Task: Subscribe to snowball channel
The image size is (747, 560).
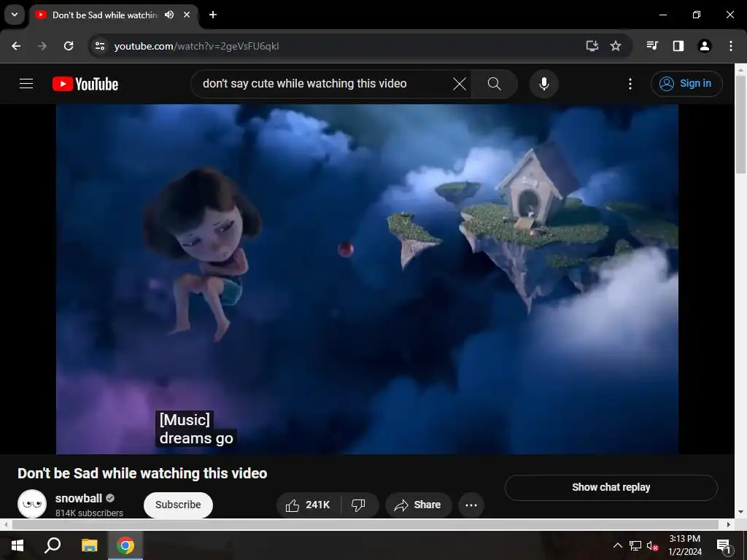Action: [x=178, y=505]
